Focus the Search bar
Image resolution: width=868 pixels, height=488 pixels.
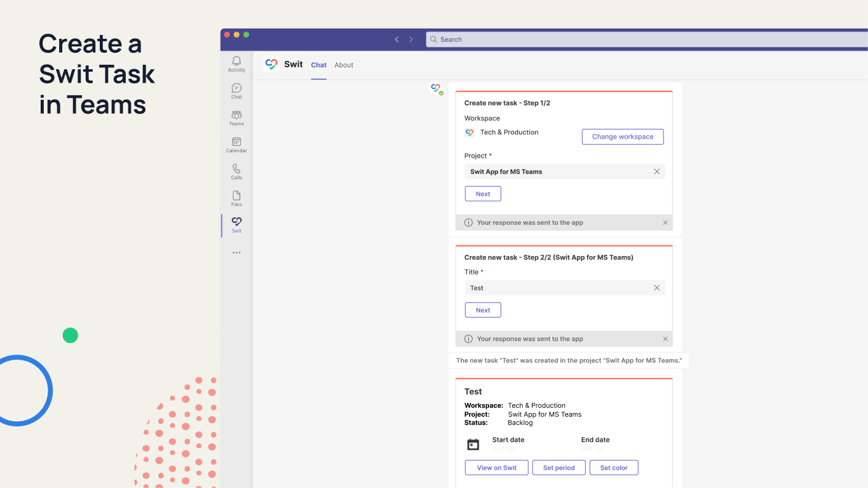(x=647, y=39)
